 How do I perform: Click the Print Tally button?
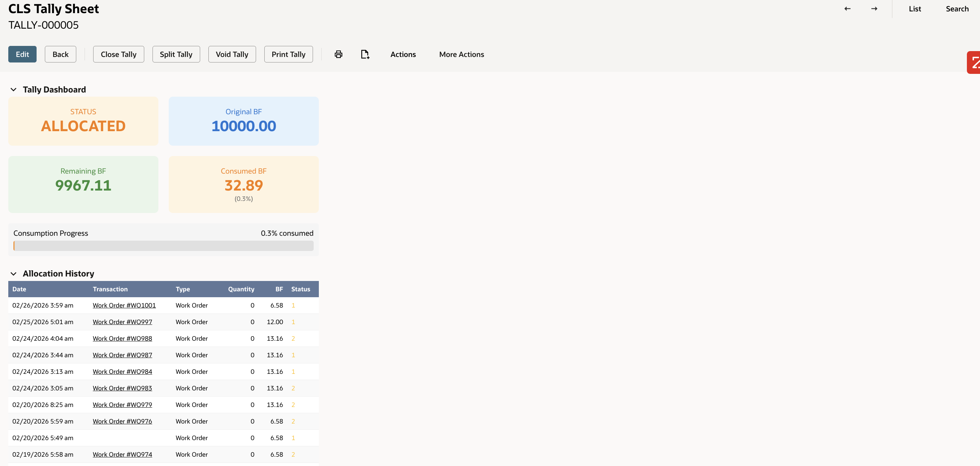(288, 55)
